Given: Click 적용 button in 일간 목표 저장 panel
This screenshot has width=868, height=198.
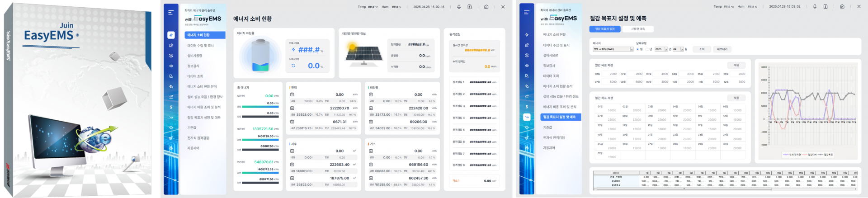Looking at the screenshot, I should pos(736,98).
